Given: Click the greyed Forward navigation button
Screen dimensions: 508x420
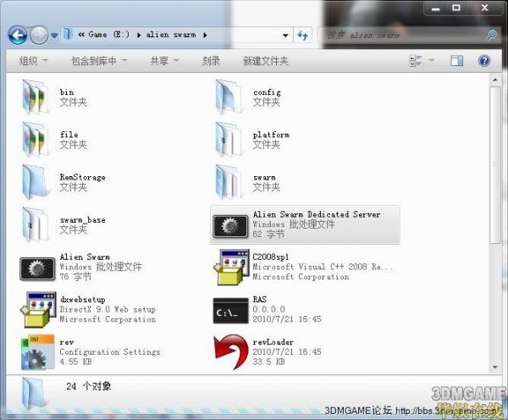Looking at the screenshot, I should 39,35.
